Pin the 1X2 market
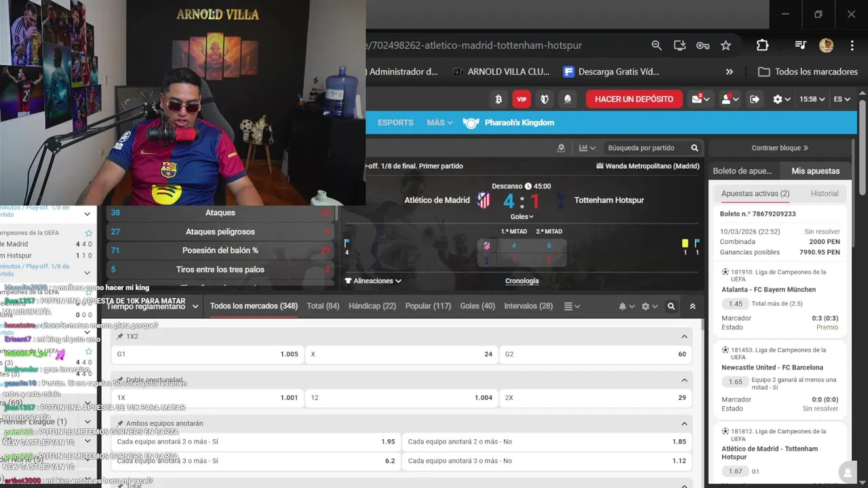This screenshot has height=488, width=868. pyautogui.click(x=120, y=336)
